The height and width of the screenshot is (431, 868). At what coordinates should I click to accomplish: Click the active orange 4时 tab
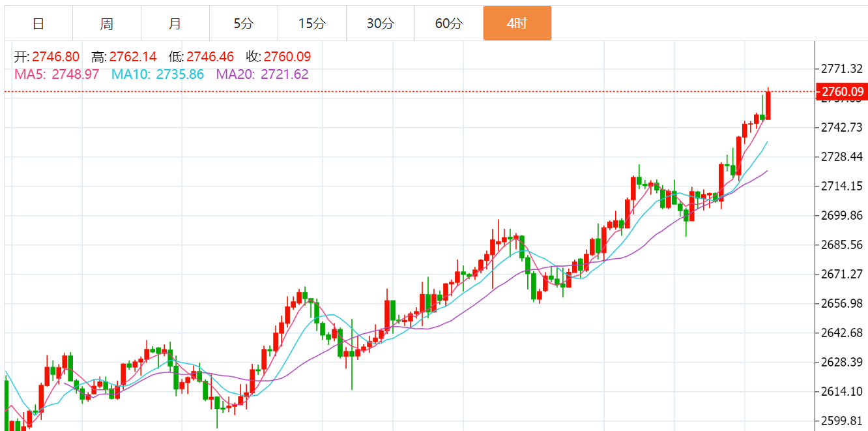pyautogui.click(x=517, y=24)
